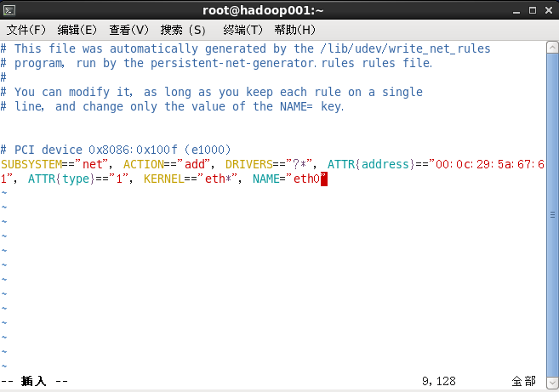Open the 编辑(E) menu
Viewport: 559px width, 392px height.
tap(77, 30)
